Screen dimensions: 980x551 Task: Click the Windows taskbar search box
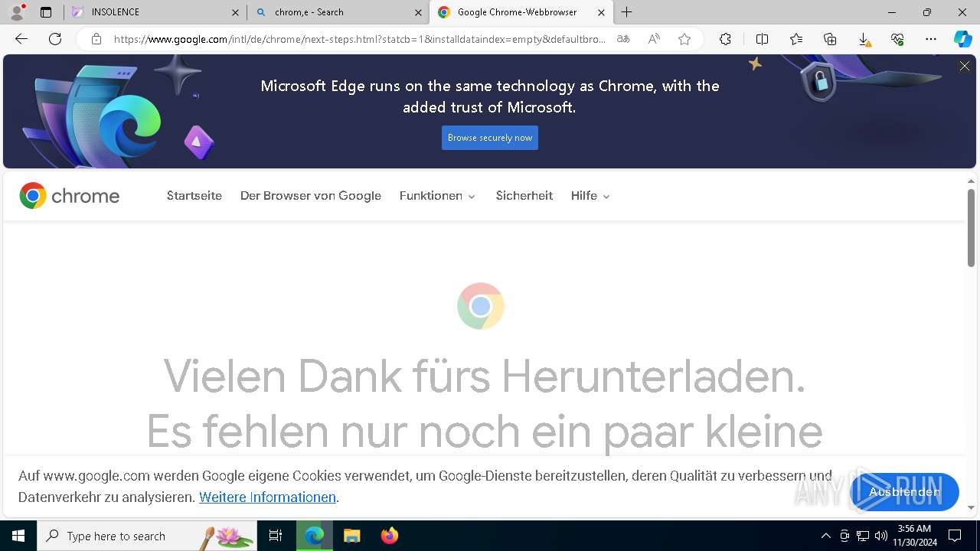(x=147, y=536)
